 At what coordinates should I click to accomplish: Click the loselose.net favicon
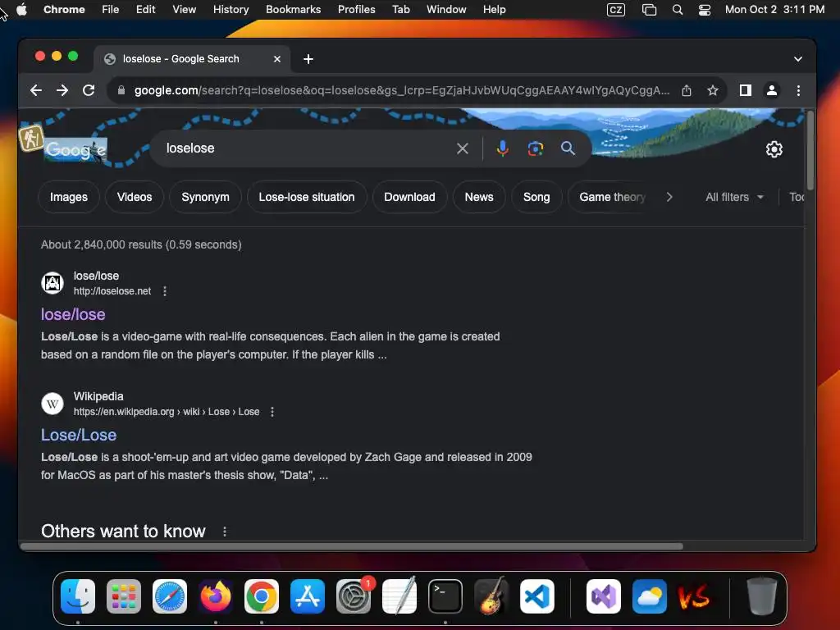click(52, 283)
